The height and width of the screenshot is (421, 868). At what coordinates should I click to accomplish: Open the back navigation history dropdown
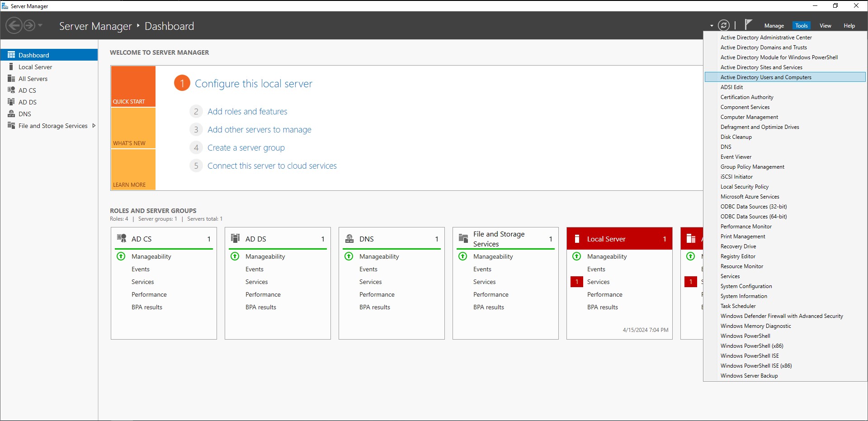(x=39, y=25)
